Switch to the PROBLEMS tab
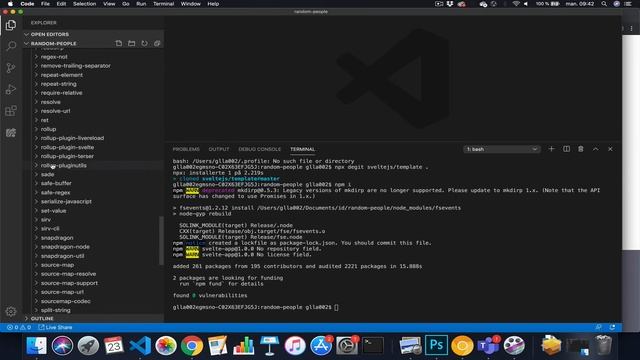Image resolution: width=640 pixels, height=360 pixels. point(186,149)
